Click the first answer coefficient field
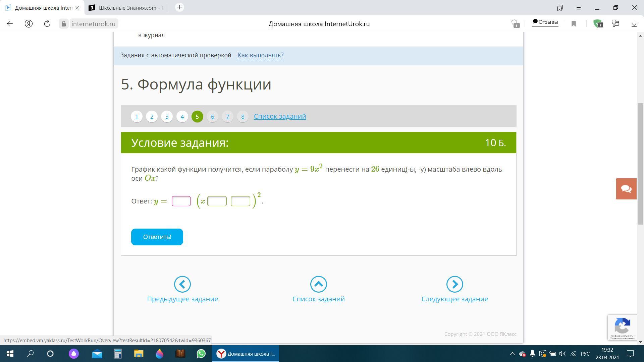The height and width of the screenshot is (362, 644). click(x=181, y=201)
